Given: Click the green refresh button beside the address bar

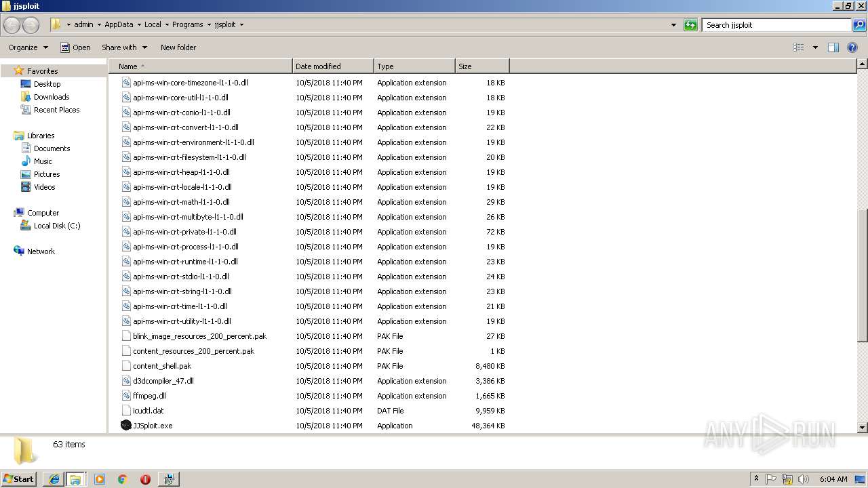Looking at the screenshot, I should [x=690, y=25].
